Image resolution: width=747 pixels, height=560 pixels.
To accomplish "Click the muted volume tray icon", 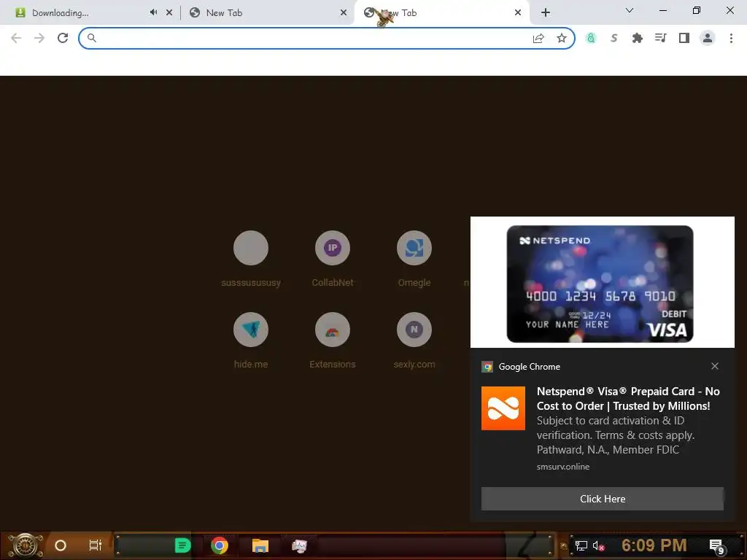I will pos(598,545).
